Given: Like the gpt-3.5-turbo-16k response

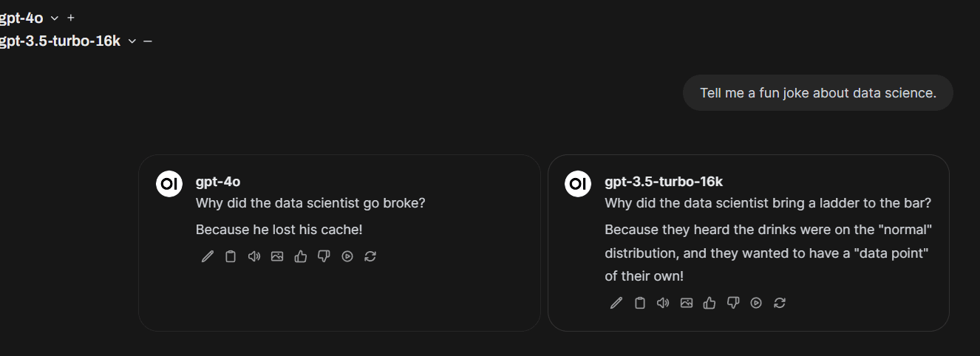Looking at the screenshot, I should pos(710,303).
